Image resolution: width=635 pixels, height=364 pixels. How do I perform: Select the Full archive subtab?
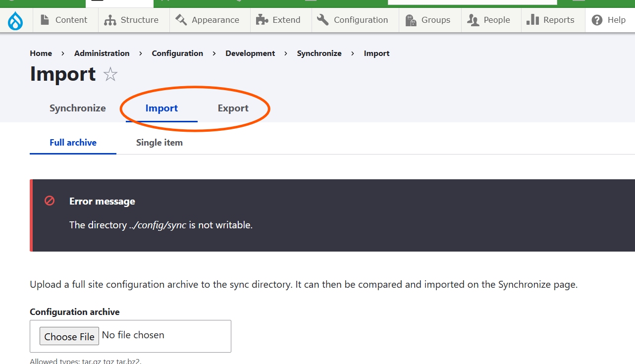click(72, 142)
